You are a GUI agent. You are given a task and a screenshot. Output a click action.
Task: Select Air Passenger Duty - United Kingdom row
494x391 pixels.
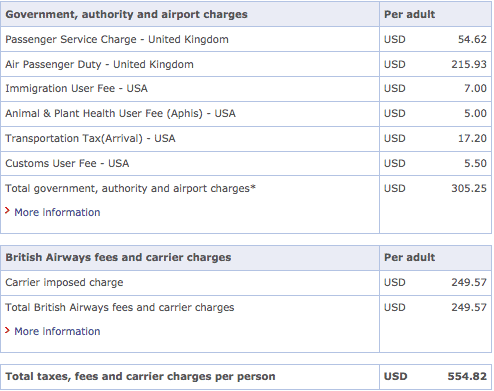click(246, 64)
